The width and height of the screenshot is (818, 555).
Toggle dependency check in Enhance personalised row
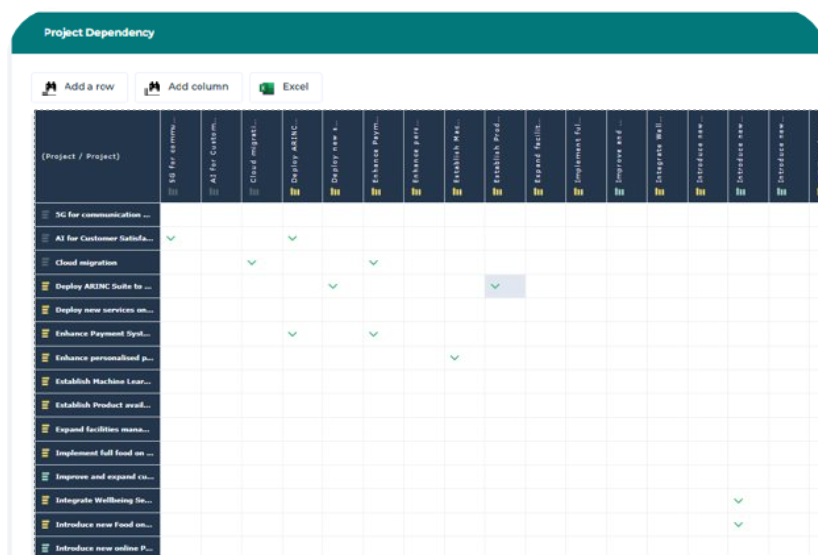click(454, 358)
